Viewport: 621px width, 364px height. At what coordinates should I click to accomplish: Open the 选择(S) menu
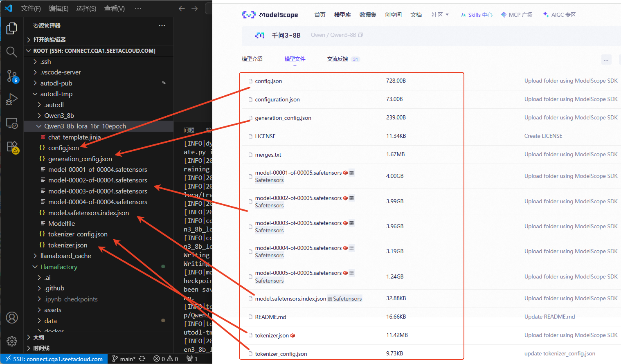[x=86, y=8]
